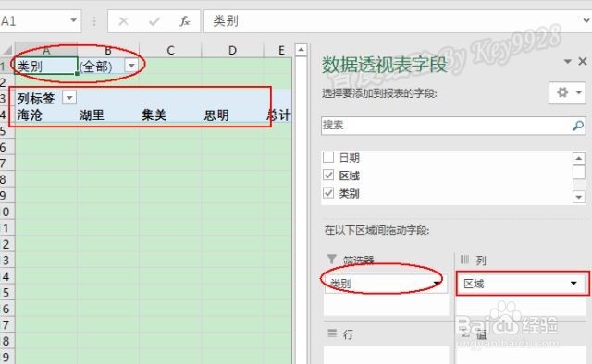
Task: Select column E header
Action: click(281, 50)
